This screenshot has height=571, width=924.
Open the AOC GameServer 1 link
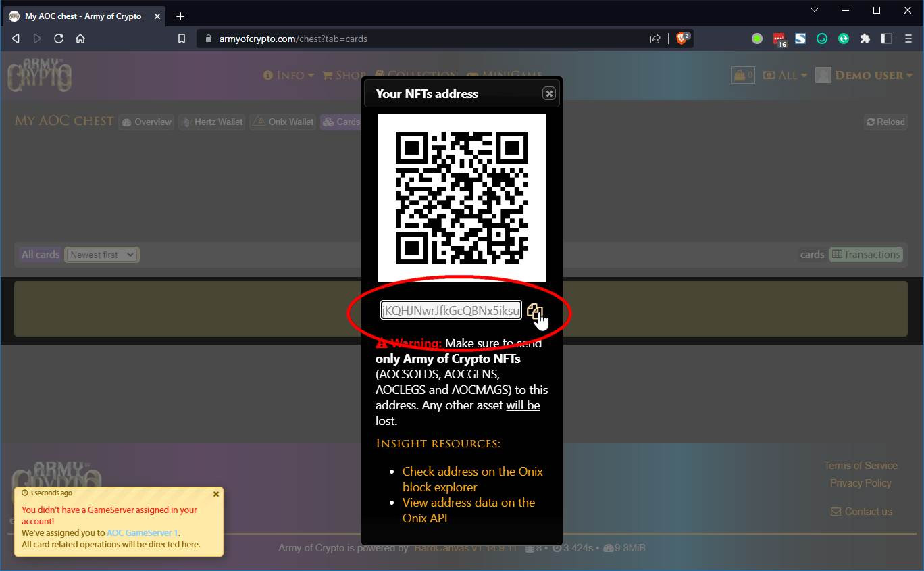pos(143,532)
